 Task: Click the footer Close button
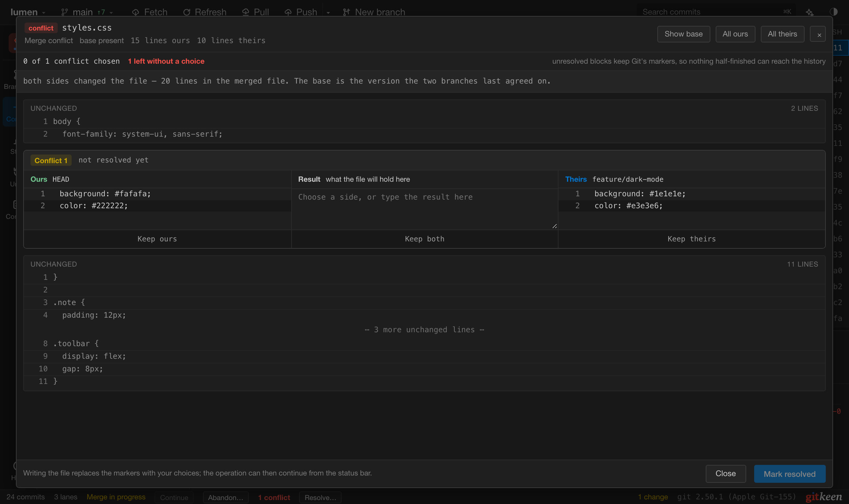tap(725, 473)
